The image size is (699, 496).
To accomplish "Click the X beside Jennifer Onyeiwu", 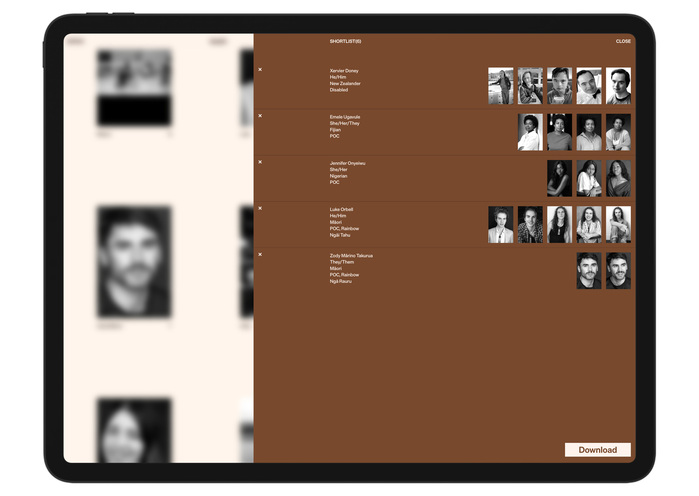I will point(260,162).
